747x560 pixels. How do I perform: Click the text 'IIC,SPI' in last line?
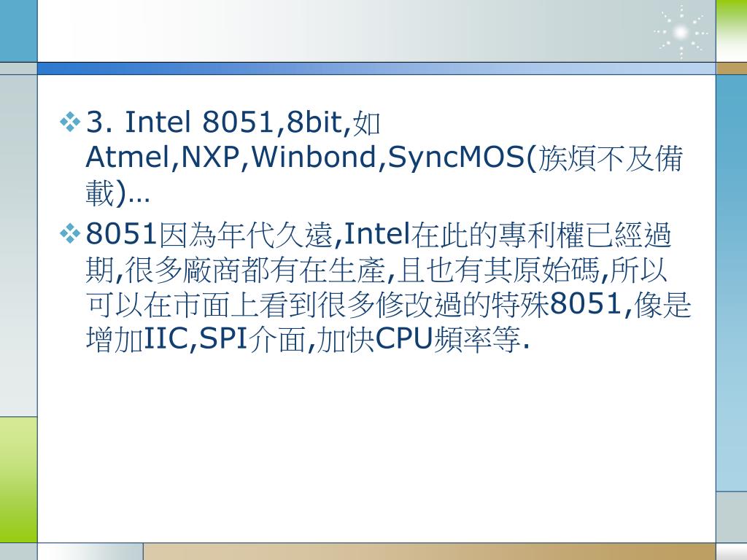(x=196, y=339)
